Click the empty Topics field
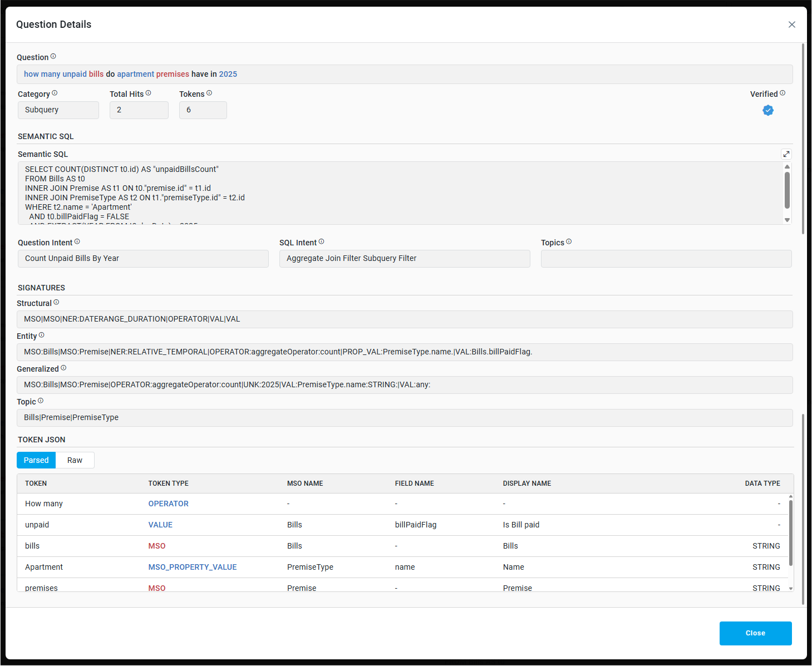This screenshot has height=666, width=812. (666, 259)
